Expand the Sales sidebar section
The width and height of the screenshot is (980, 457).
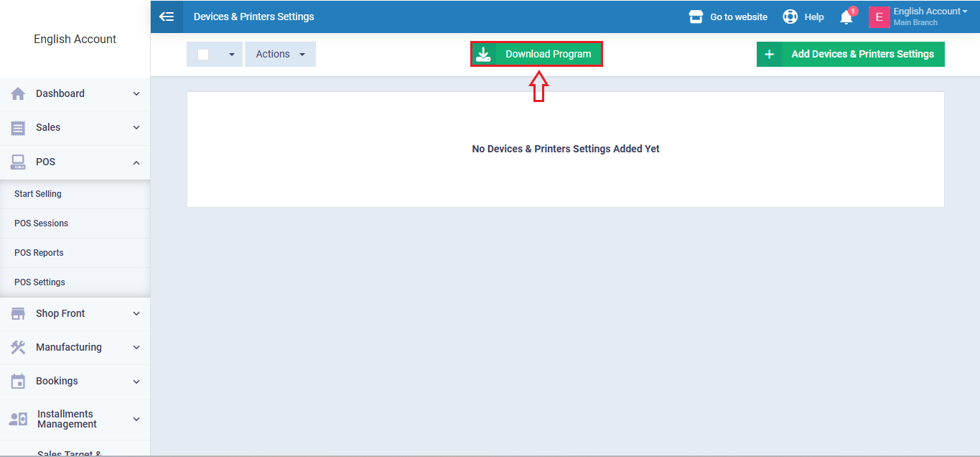click(x=136, y=127)
